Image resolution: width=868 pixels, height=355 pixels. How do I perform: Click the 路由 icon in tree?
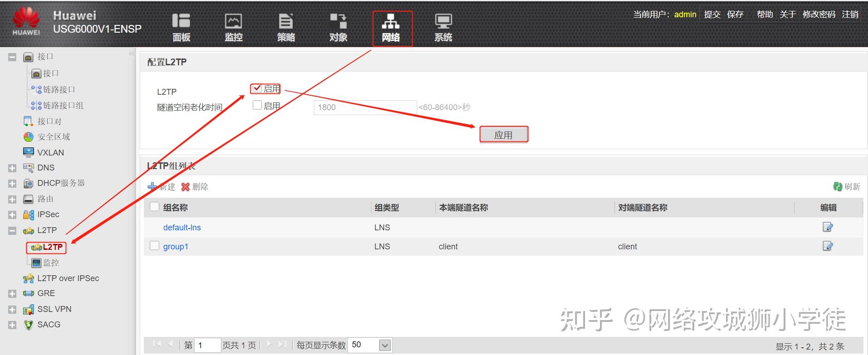(28, 199)
